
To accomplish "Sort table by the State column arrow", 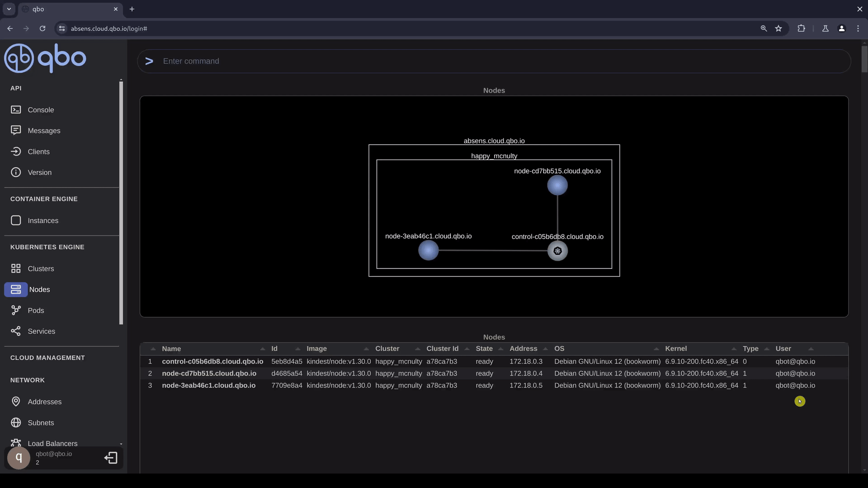I will pyautogui.click(x=500, y=349).
